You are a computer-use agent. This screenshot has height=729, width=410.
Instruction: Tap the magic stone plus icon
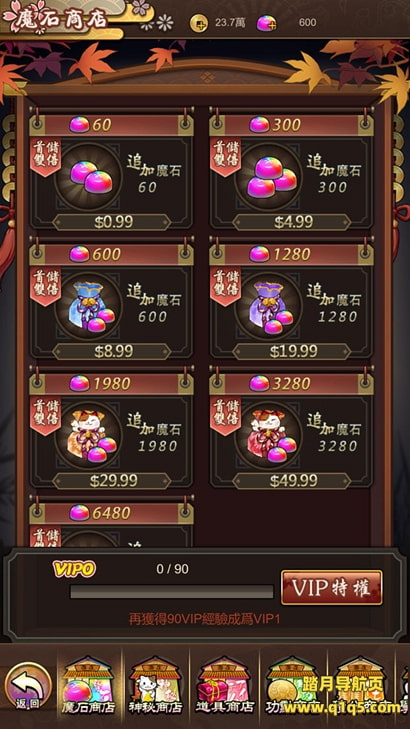pyautogui.click(x=266, y=23)
